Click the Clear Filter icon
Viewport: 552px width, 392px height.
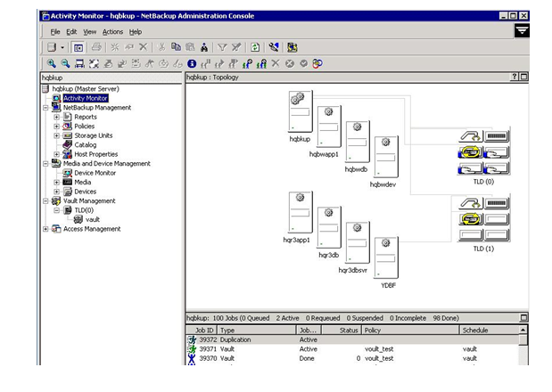coord(236,47)
